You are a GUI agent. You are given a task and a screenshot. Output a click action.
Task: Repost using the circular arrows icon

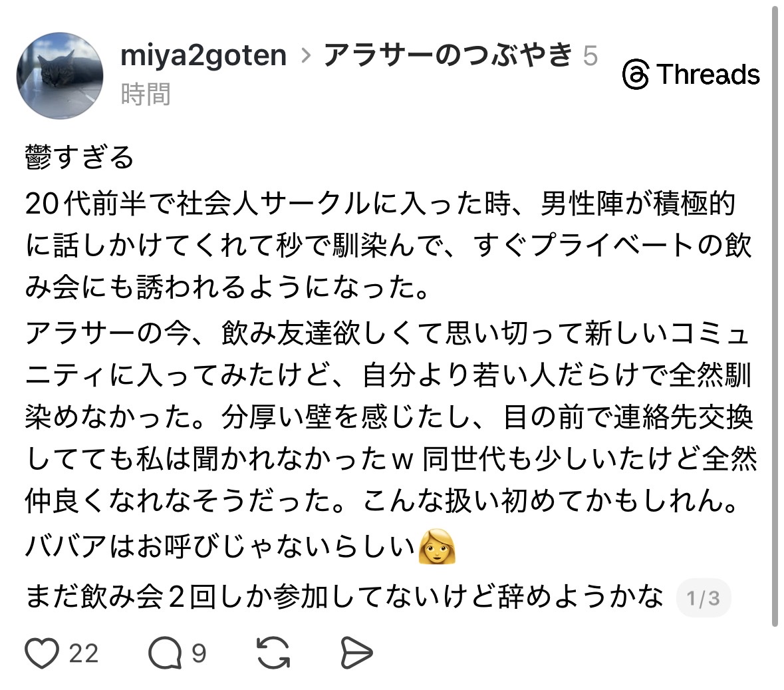coord(273,653)
